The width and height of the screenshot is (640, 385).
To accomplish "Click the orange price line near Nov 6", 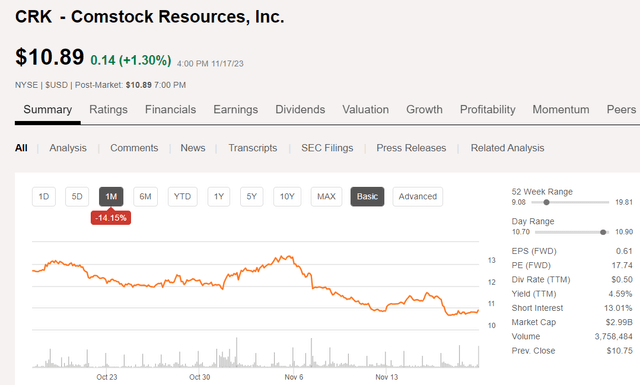I will point(293,259).
